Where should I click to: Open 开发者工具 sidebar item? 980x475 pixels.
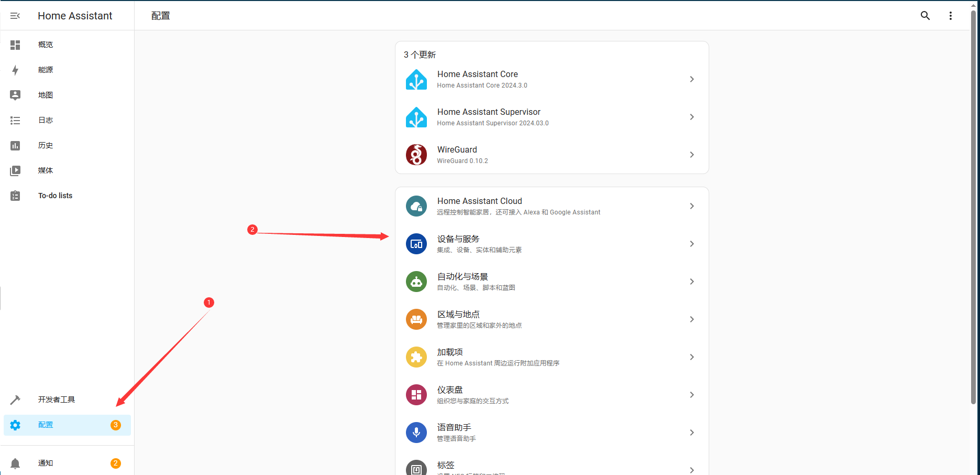coord(57,400)
